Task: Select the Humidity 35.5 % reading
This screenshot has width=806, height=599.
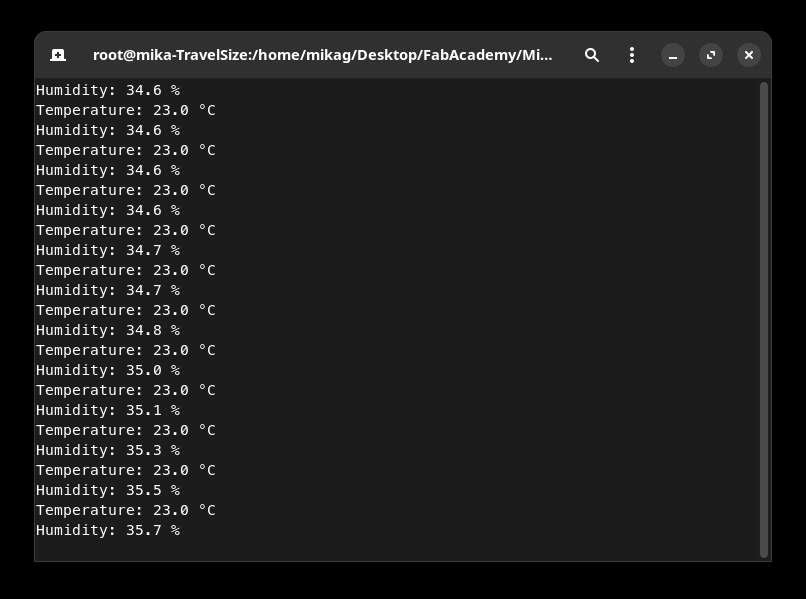Action: [108, 491]
